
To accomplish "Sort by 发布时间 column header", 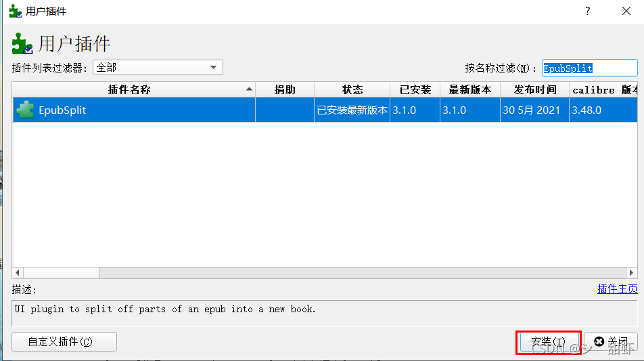I will pyautogui.click(x=534, y=89).
